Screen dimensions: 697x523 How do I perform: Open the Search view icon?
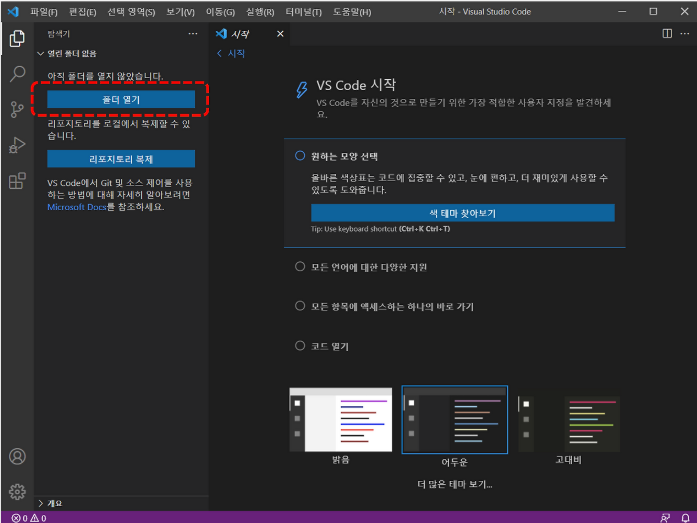[17, 74]
